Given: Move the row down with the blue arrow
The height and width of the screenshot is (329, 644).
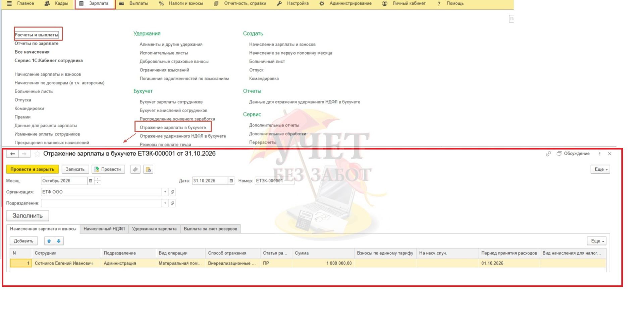Looking at the screenshot, I should point(59,241).
